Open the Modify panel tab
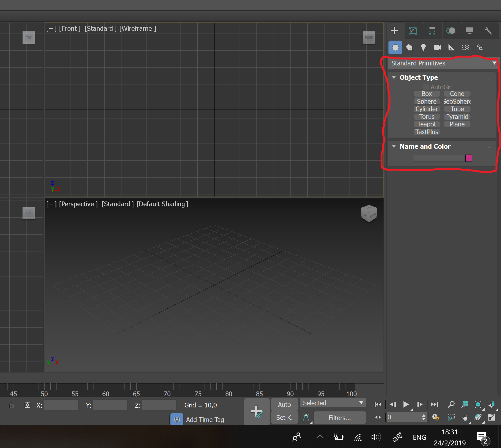This screenshot has width=501, height=448. 413,31
